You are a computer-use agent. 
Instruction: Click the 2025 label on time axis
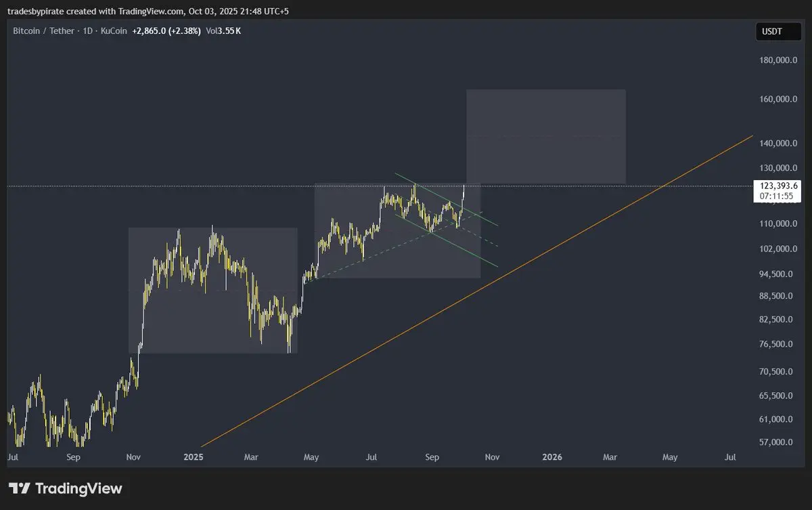(x=194, y=458)
